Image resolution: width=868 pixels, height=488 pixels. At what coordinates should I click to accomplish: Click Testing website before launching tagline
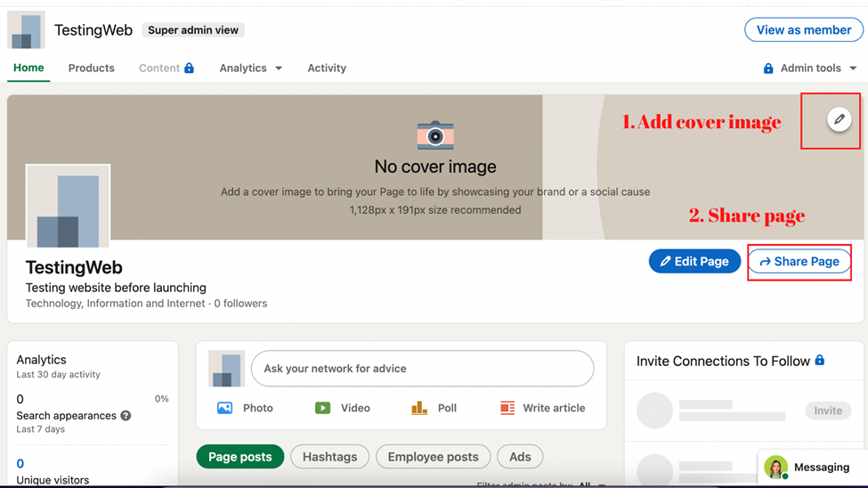(x=116, y=288)
